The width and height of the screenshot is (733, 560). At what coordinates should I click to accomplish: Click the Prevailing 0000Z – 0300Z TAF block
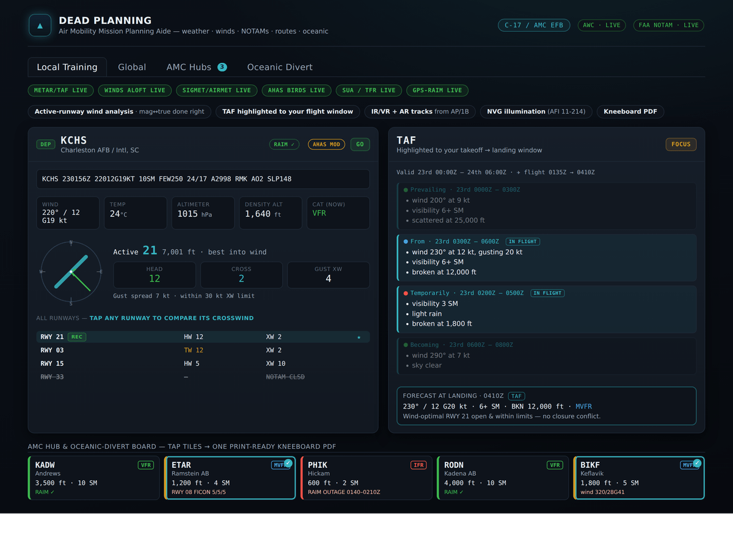[x=546, y=206]
